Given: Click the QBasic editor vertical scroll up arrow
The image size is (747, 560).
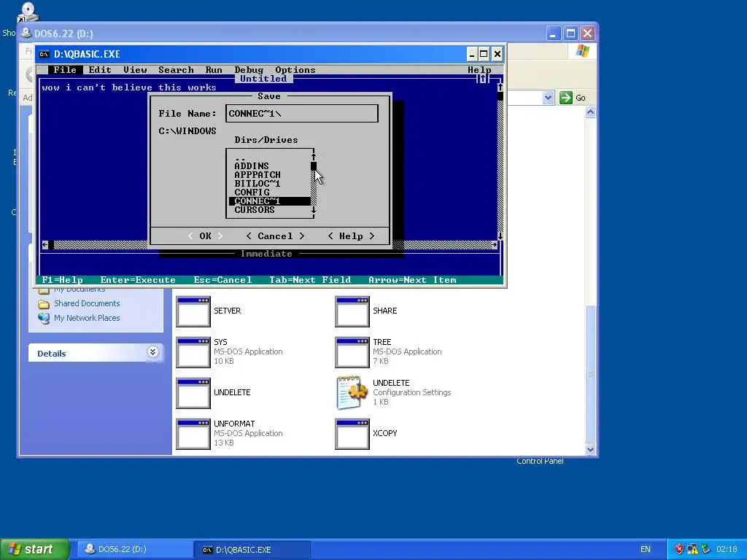Looking at the screenshot, I should point(500,87).
